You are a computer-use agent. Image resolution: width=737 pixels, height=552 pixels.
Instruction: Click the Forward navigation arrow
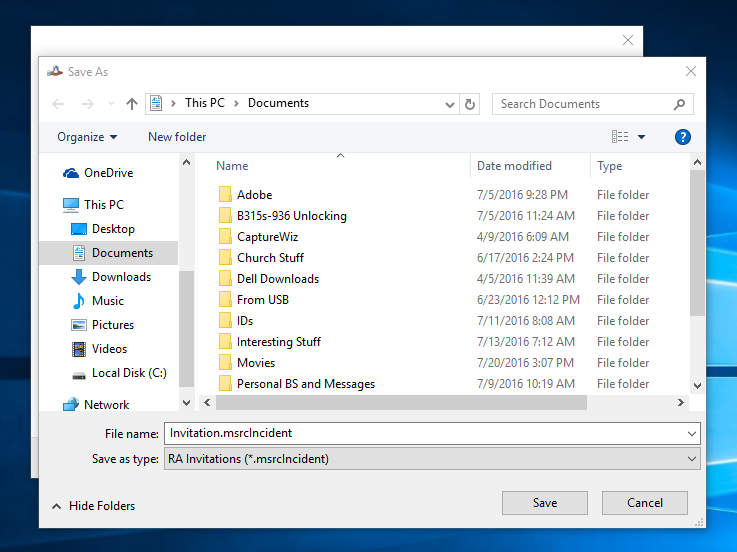[87, 103]
